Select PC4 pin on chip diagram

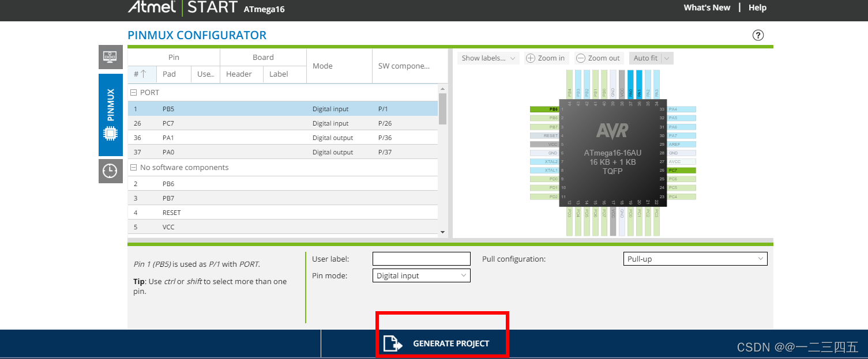pos(682,196)
